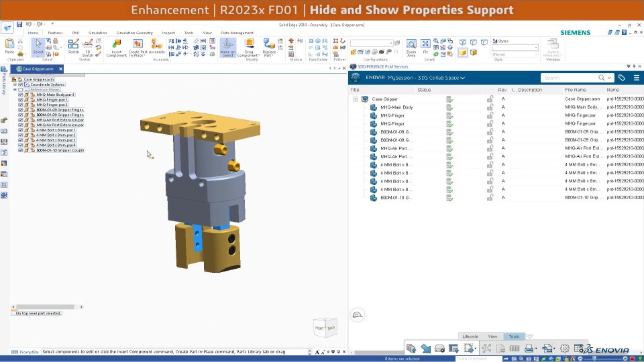The height and width of the screenshot is (362, 644).
Task: Toggle 4 MM Bolt x 8mm.par:1 checkbox
Action: tap(21, 130)
